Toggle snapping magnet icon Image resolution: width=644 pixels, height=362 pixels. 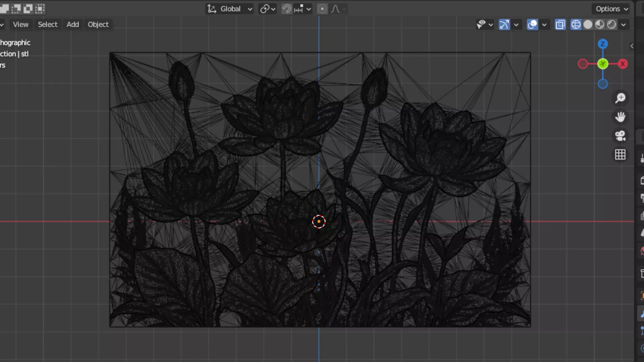(286, 9)
